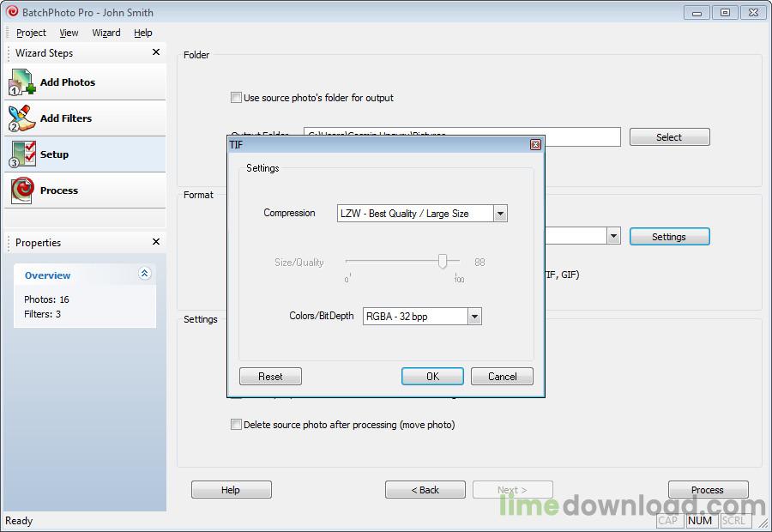Viewport: 772px width, 532px height.
Task: Click the Process swirl icon
Action: [21, 190]
